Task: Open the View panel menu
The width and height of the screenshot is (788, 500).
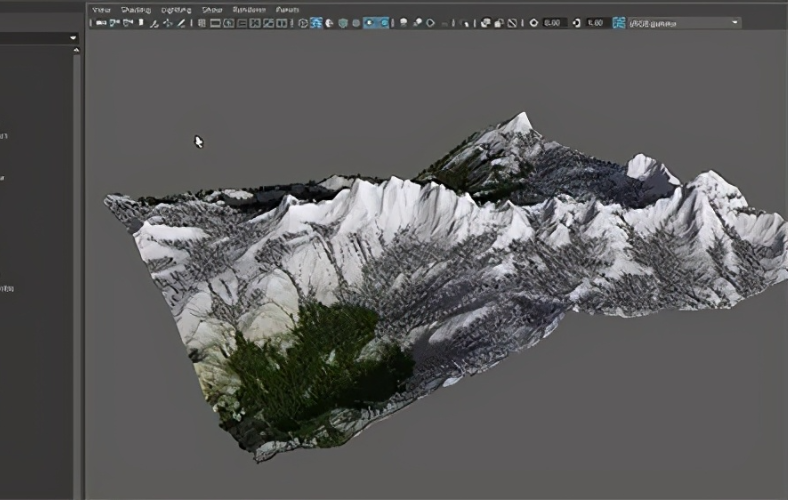Action: 101,10
